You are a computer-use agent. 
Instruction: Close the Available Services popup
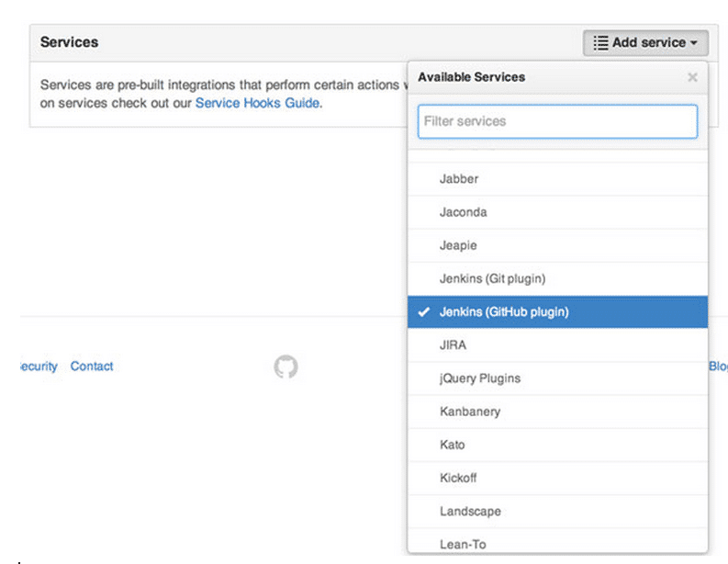pyautogui.click(x=692, y=77)
